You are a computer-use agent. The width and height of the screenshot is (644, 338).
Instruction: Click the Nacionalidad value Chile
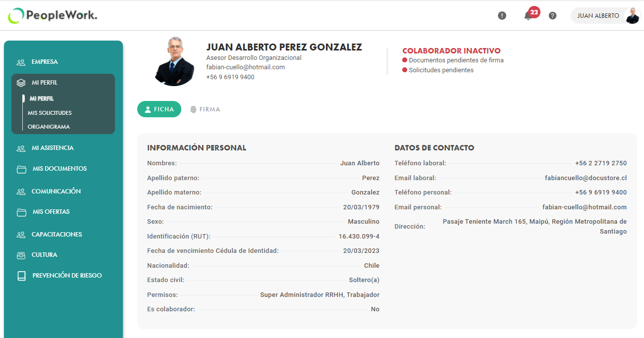tap(372, 266)
